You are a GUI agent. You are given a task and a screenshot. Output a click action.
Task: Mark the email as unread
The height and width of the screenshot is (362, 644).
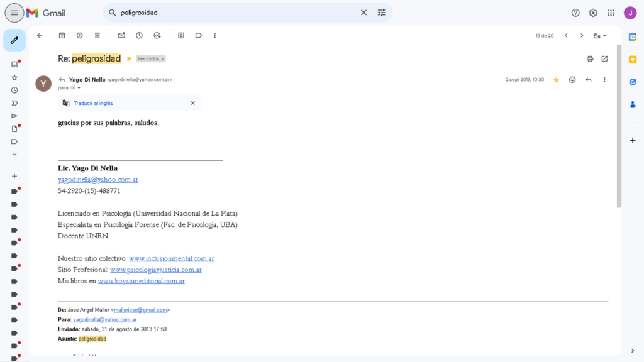tap(121, 36)
